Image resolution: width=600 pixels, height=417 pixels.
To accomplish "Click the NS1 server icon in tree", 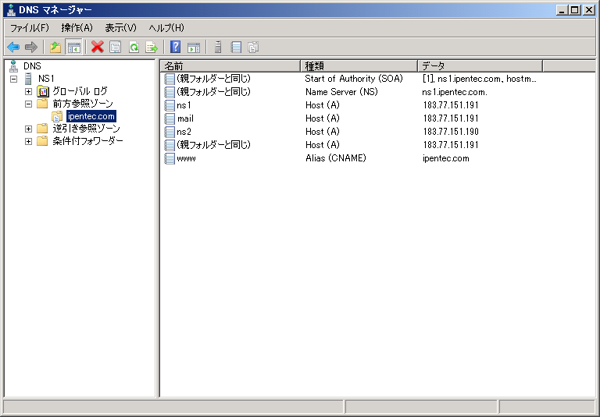I will (28, 79).
